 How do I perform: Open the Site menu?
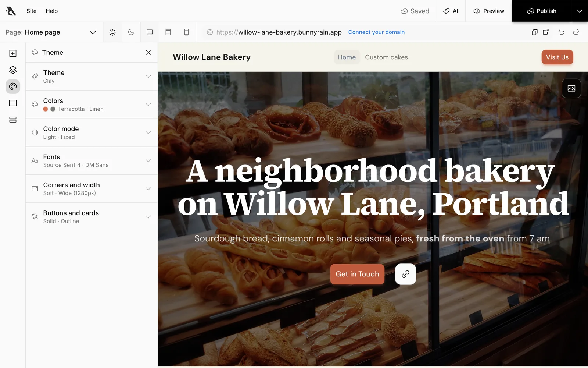pos(32,11)
